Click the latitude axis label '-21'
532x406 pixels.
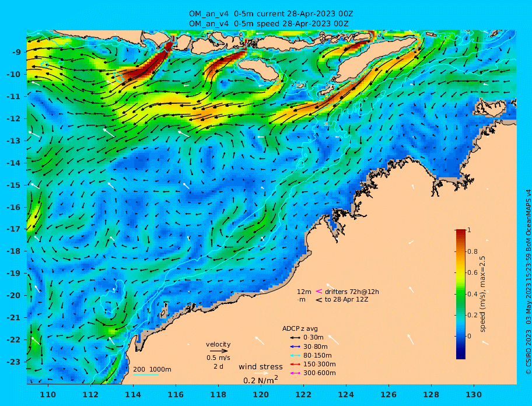click(x=14, y=318)
